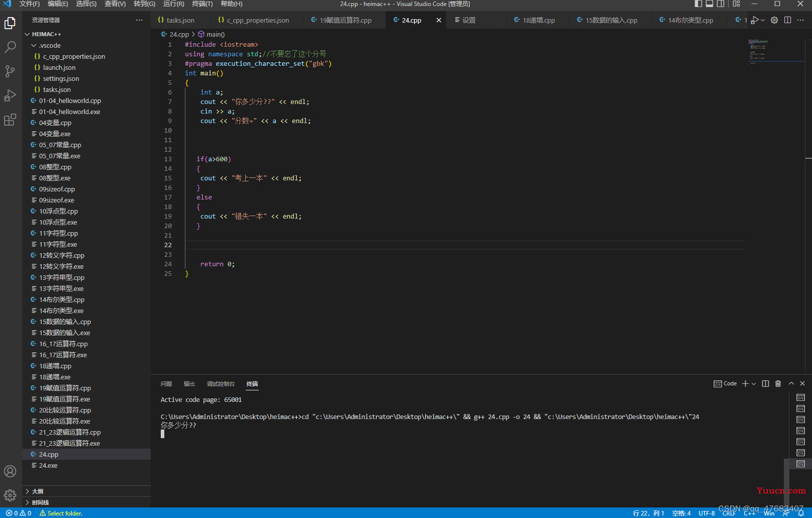Split the editor to the right
The image size is (812, 518).
pos(787,20)
